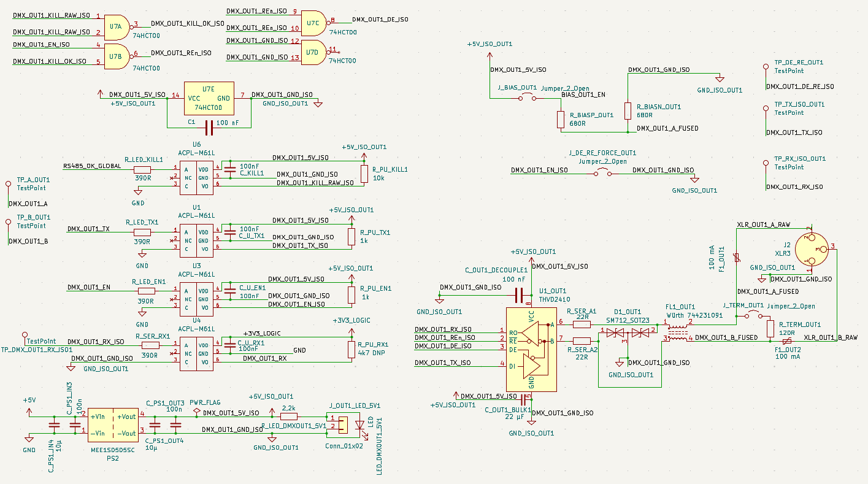Select the DMX_OUT1_DE_RE_ISO net label
868x484 pixels.
800,86
